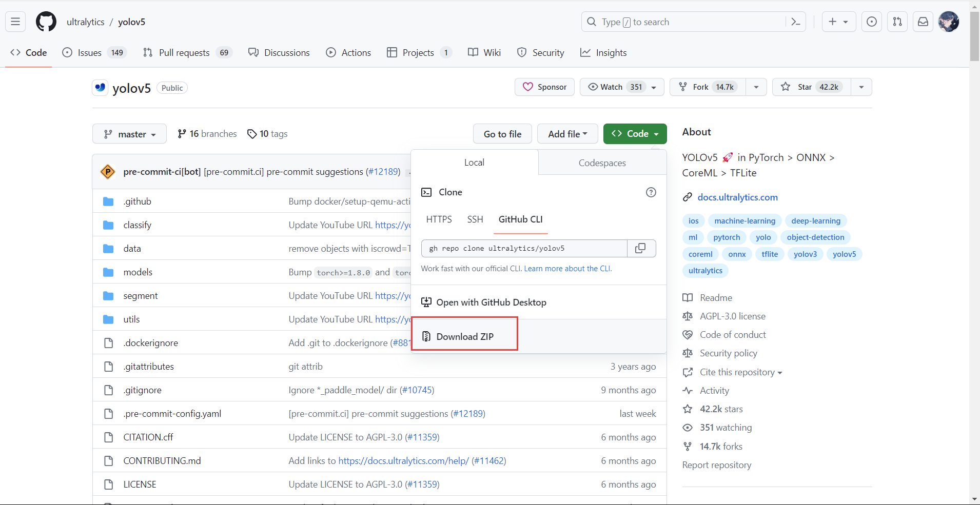Open the Add file dropdown
This screenshot has width=980, height=505.
[567, 134]
